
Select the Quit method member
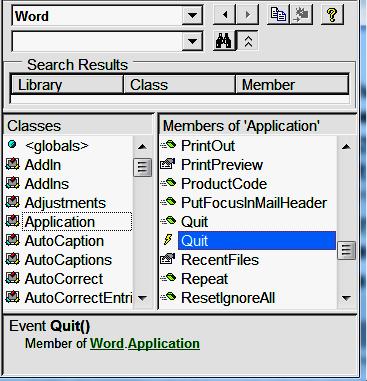[194, 222]
